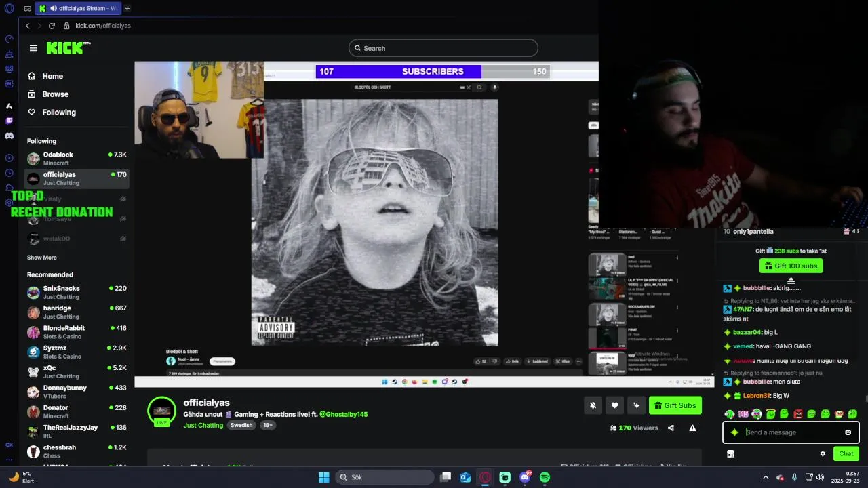This screenshot has height=488, width=868.
Task: Share the officialyas stream
Action: tap(671, 428)
